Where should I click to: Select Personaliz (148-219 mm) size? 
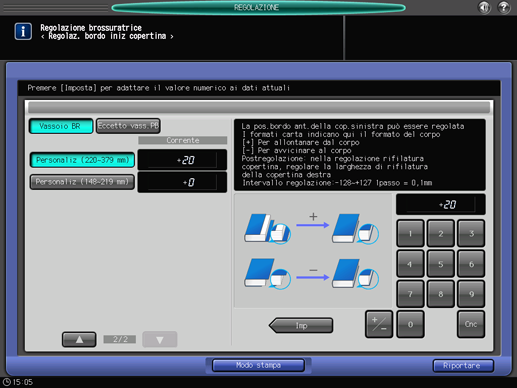pyautogui.click(x=82, y=182)
